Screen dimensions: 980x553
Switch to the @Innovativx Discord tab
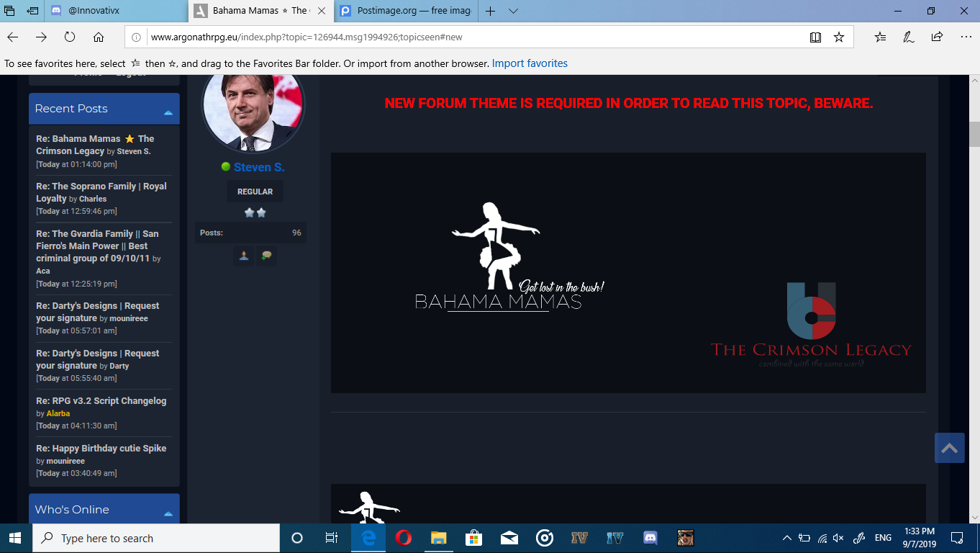[x=117, y=11]
